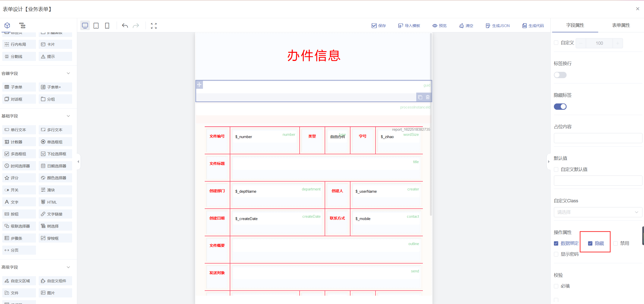Add an HTML field

[x=55, y=202]
